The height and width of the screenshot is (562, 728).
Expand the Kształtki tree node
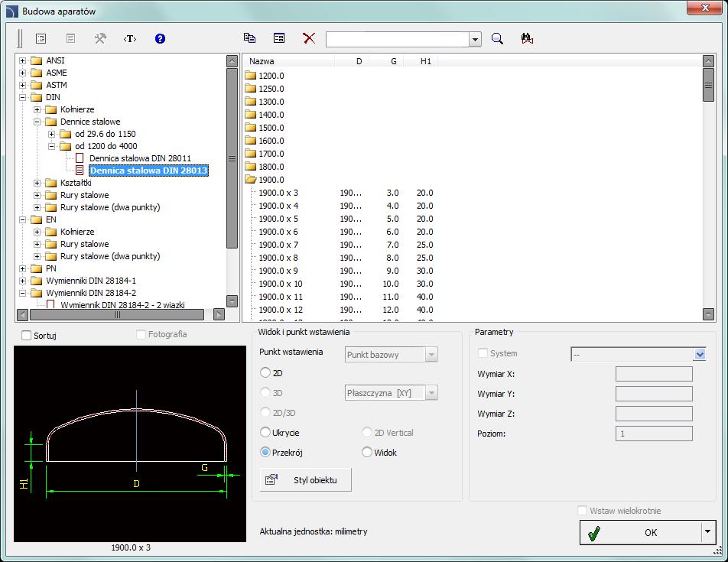click(37, 183)
